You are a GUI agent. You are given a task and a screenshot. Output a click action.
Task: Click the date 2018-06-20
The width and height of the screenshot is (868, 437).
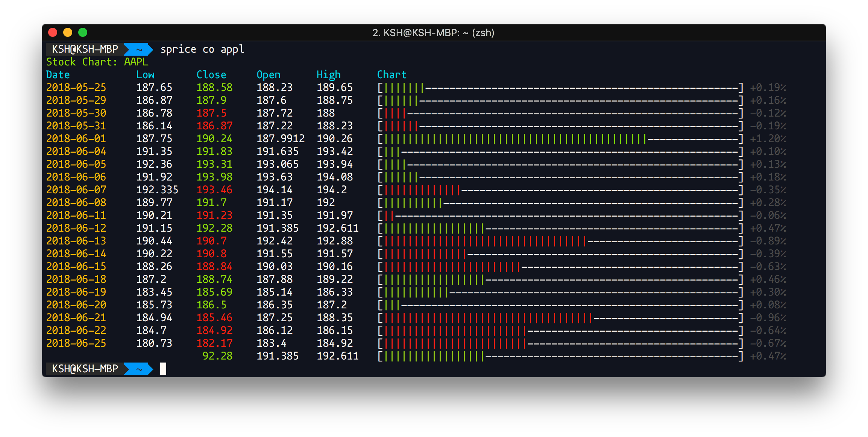point(76,305)
